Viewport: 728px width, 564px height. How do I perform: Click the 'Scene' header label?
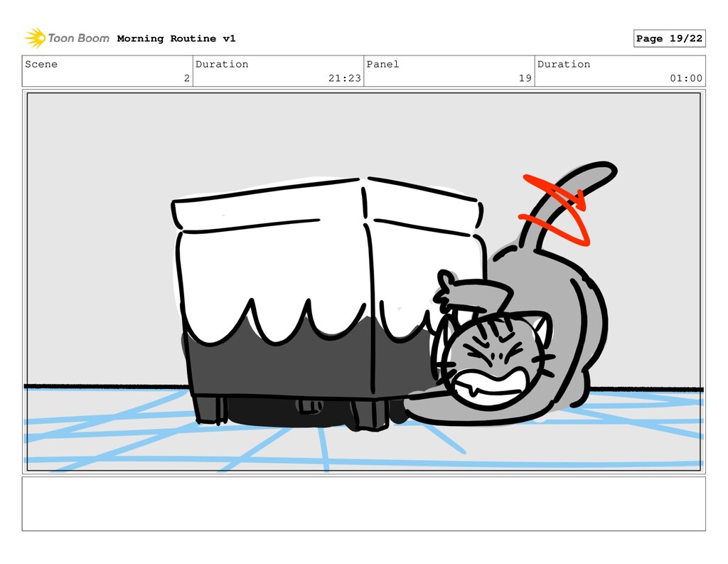click(41, 64)
